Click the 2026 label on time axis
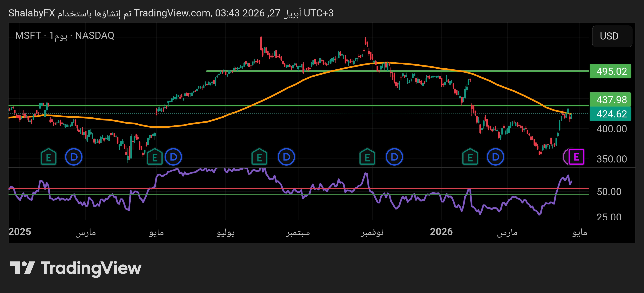 441,232
